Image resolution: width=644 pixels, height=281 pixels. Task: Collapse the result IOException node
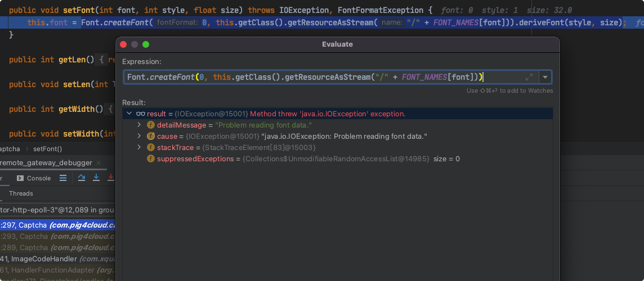pos(129,114)
